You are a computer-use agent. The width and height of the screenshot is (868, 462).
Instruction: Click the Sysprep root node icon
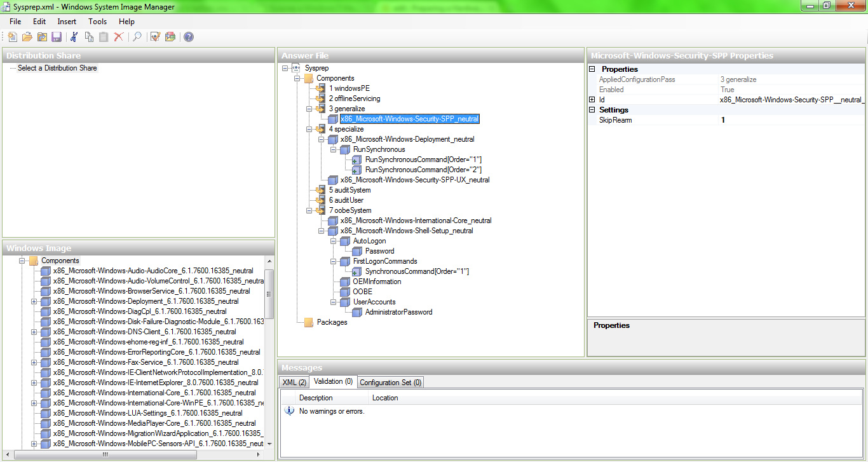pos(296,68)
